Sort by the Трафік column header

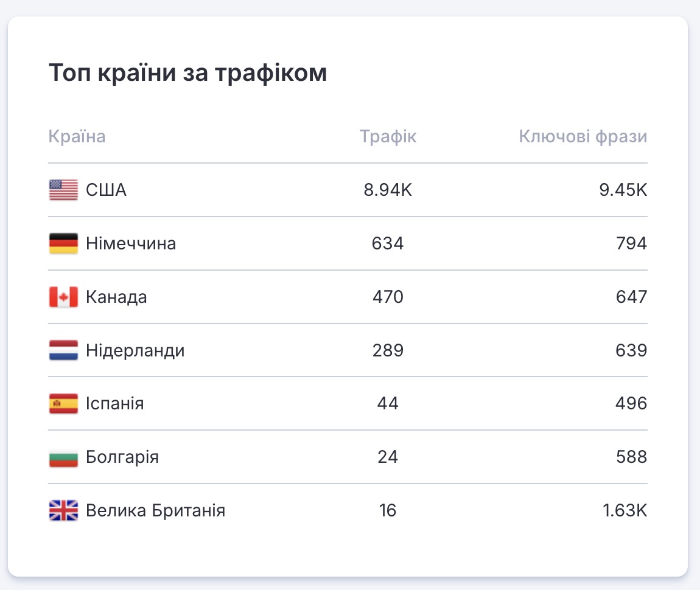pos(388,137)
